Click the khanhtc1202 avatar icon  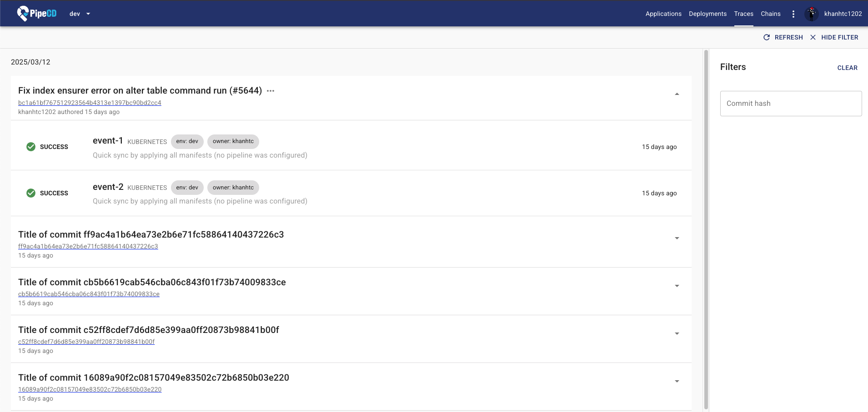(812, 14)
